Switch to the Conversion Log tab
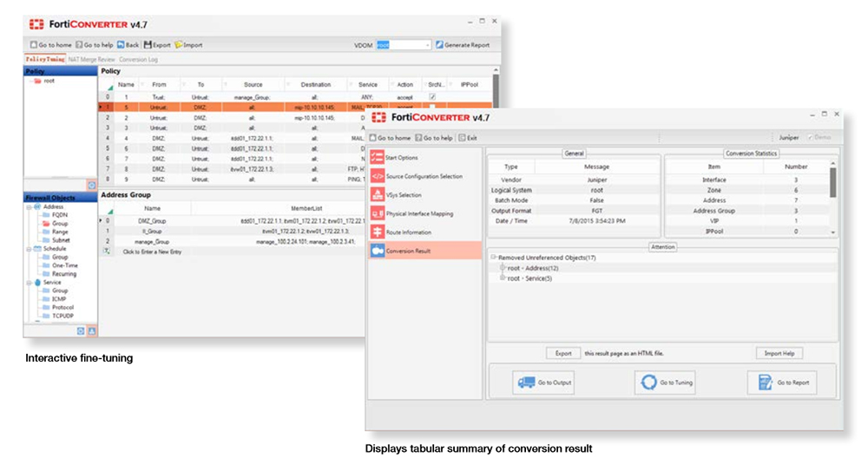Screen dimensions: 868x457 coord(138,59)
